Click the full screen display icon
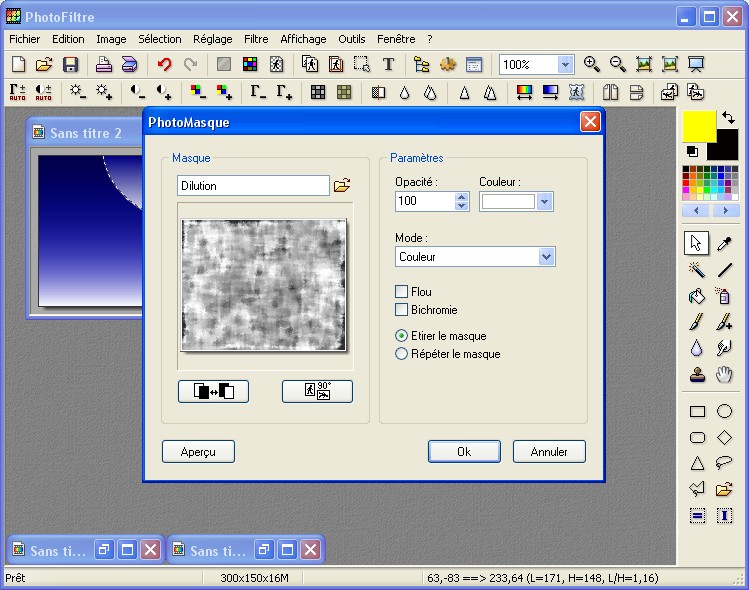This screenshot has width=749, height=590. click(696, 64)
